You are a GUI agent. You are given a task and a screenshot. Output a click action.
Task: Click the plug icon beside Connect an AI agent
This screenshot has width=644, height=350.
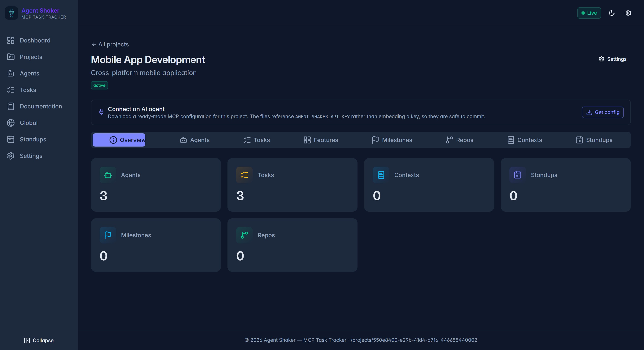coord(101,112)
